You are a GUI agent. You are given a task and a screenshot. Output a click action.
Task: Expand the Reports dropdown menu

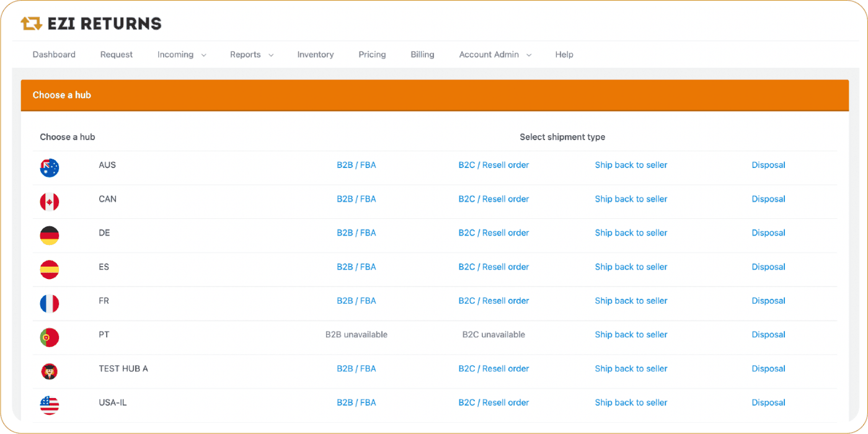click(251, 55)
